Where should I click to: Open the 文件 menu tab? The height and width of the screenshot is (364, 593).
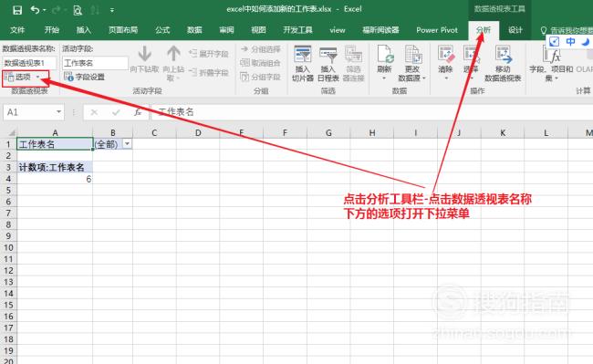17,30
